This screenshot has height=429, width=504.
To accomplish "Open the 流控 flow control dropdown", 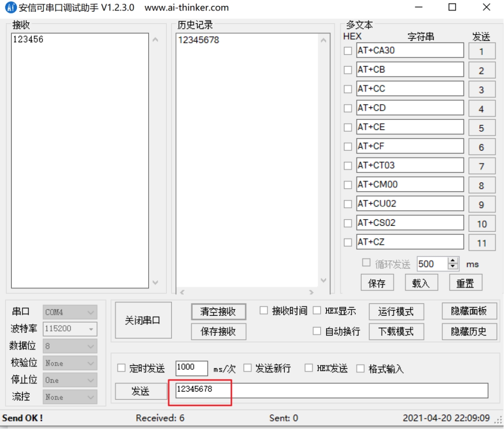I will (x=70, y=397).
